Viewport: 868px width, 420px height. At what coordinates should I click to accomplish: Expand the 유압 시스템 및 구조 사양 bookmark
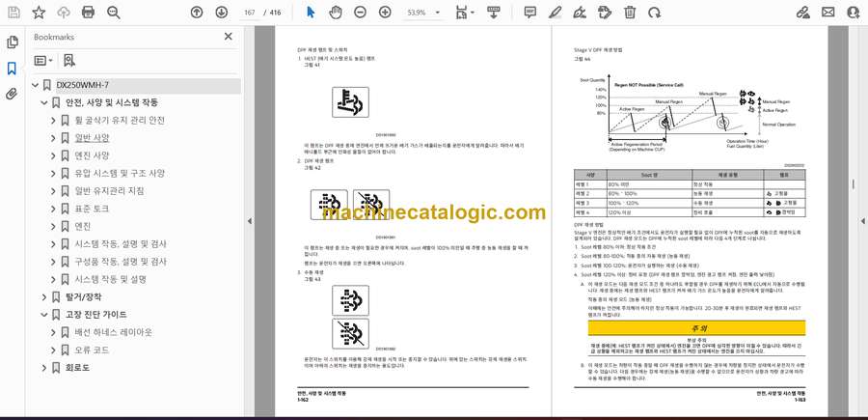click(x=53, y=174)
